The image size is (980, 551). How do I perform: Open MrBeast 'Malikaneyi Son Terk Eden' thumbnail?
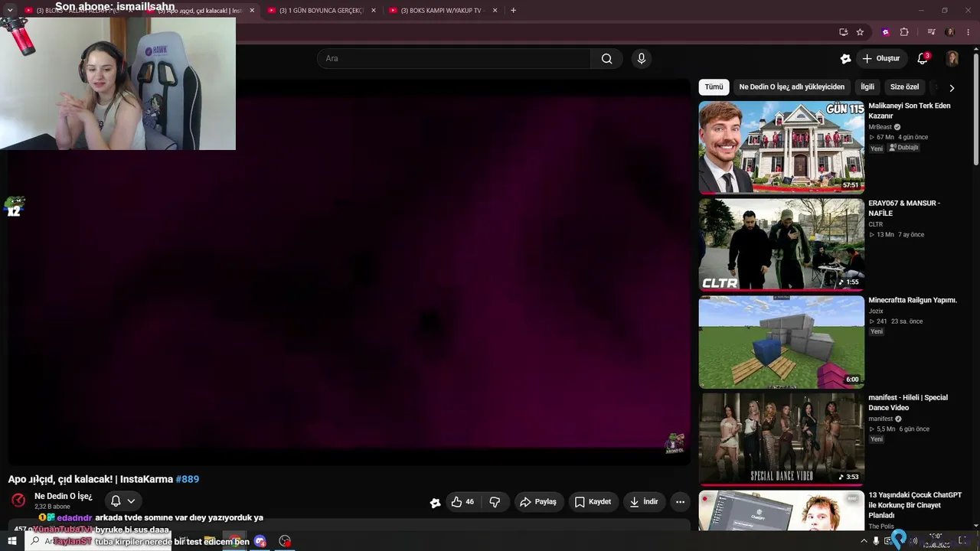click(782, 147)
